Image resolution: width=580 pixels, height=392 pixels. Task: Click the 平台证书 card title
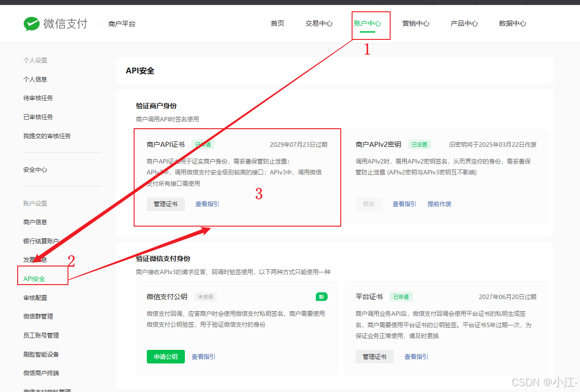(369, 297)
